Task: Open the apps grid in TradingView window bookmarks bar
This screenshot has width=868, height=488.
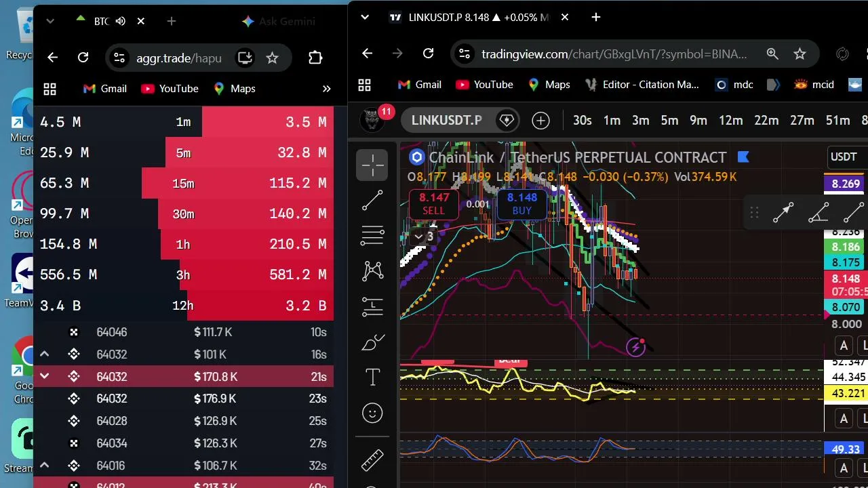Action: point(364,85)
